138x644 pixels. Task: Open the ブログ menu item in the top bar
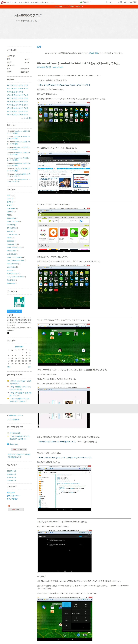(x=9, y=2)
